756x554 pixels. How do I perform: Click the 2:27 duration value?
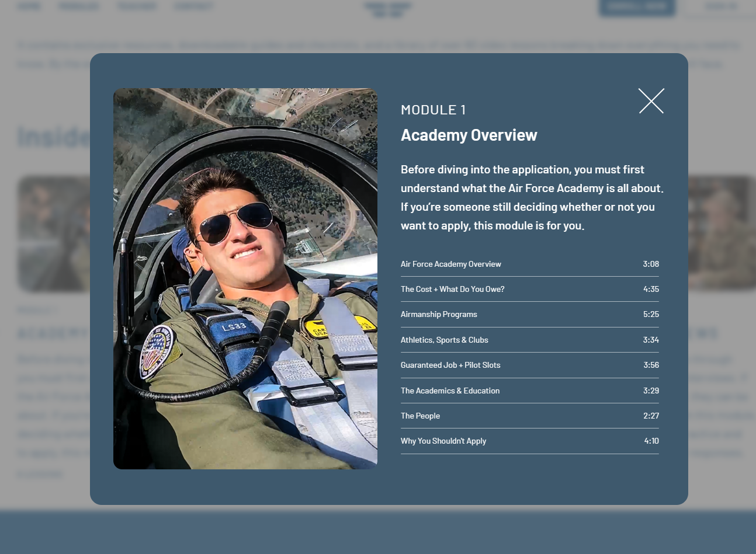coord(651,416)
